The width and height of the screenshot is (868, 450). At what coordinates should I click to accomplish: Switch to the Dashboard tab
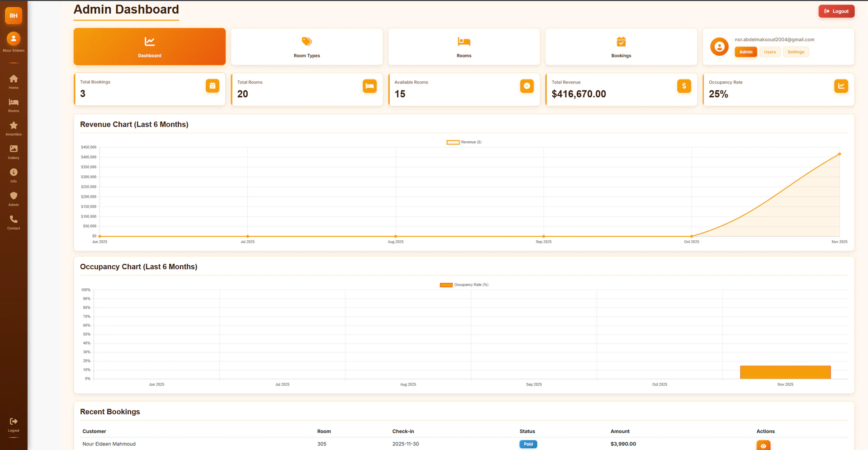click(150, 47)
